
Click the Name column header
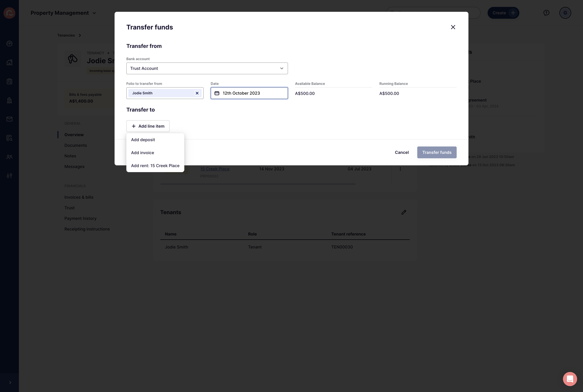point(171,234)
